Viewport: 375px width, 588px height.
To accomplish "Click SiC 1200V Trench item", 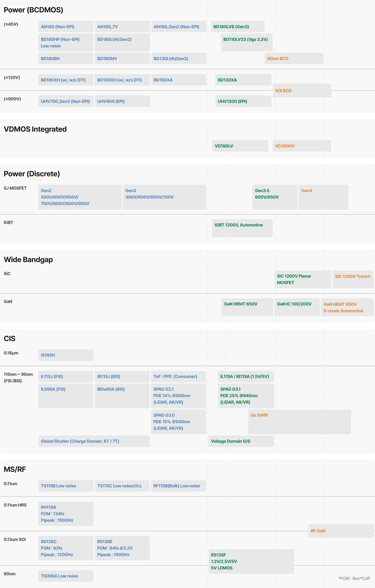I will point(353,279).
